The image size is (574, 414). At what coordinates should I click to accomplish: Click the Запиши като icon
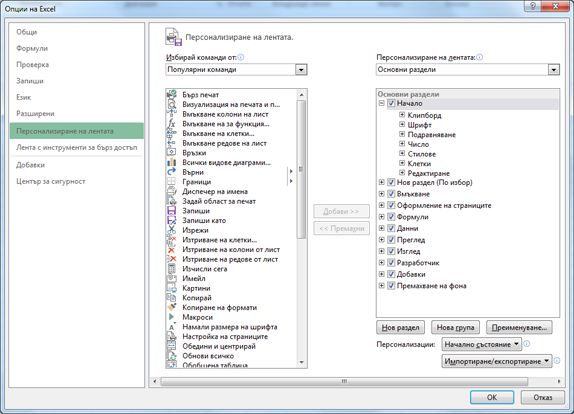(x=171, y=220)
